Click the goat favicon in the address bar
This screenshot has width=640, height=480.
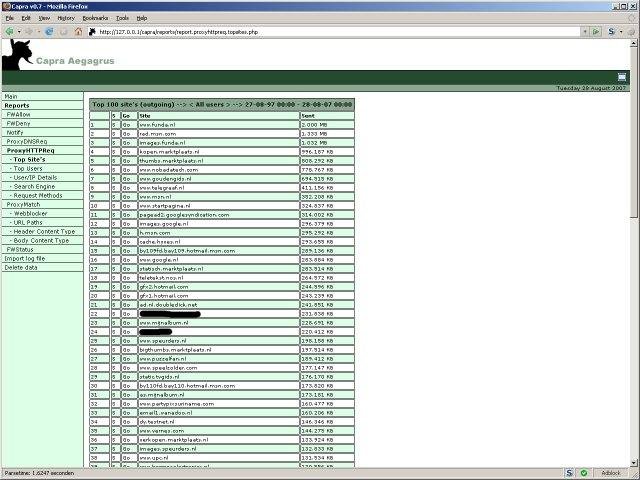pos(92,31)
